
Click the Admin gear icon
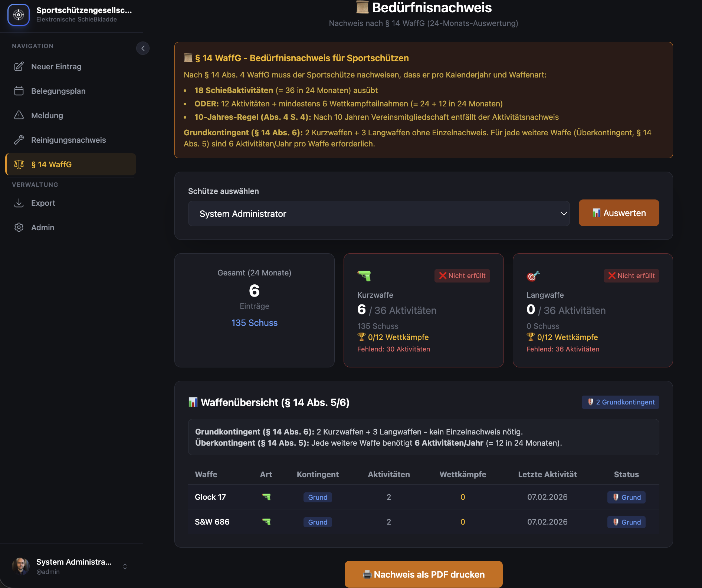click(19, 228)
